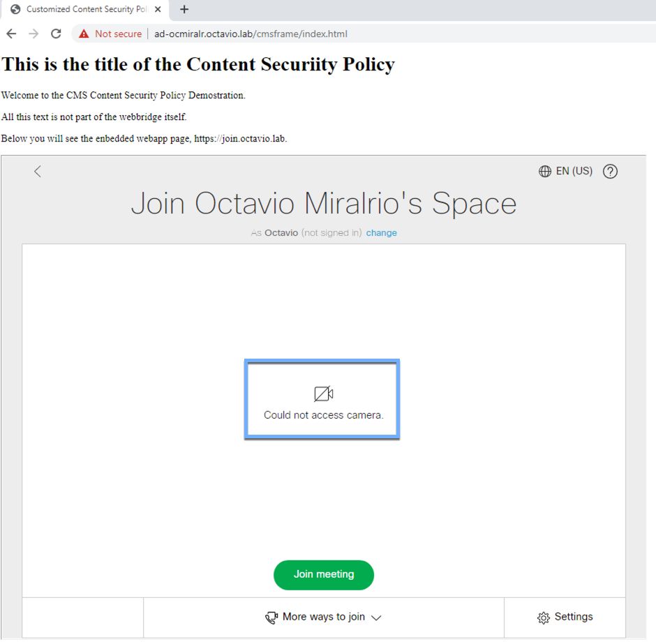Viewport: 656px width, 644px height.
Task: Click the browser forward arrow
Action: coord(33,34)
